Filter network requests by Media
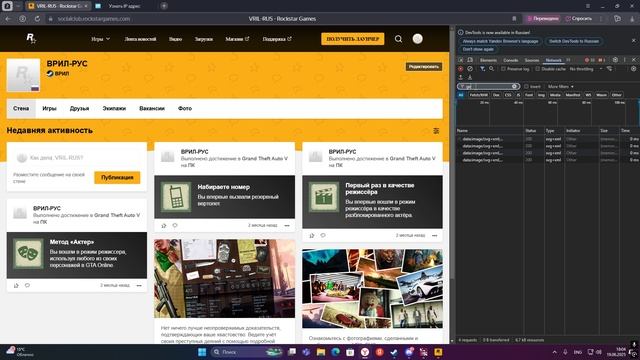The height and width of the screenshot is (360, 640). pyautogui.click(x=555, y=95)
